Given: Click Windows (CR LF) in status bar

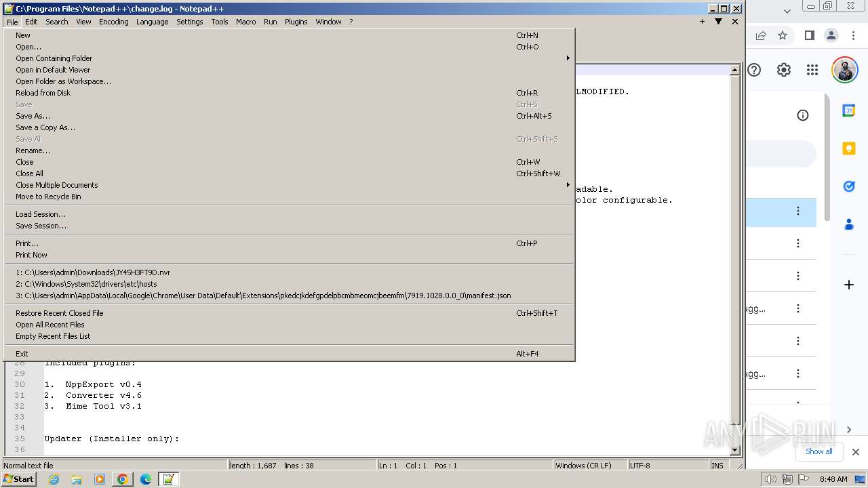Looking at the screenshot, I should (x=590, y=466).
